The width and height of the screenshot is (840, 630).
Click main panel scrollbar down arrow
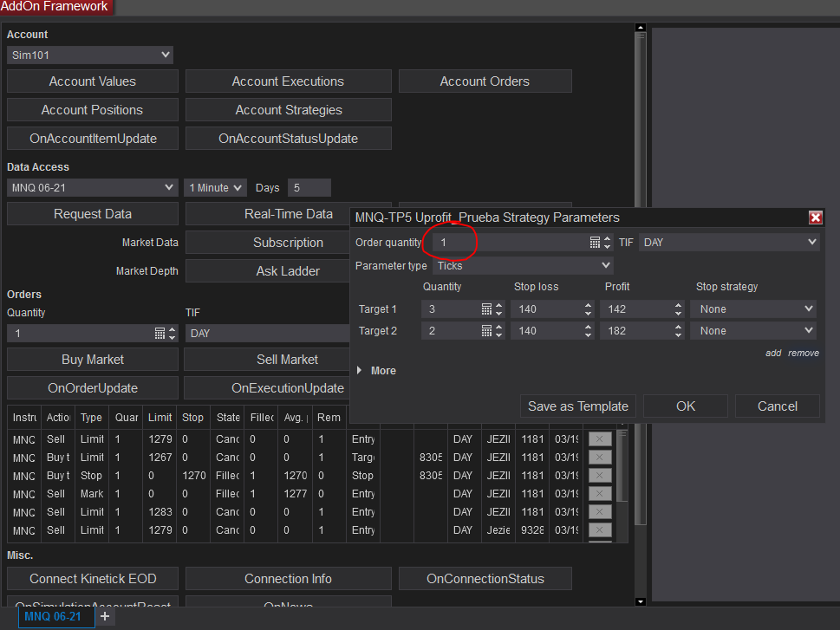(x=640, y=601)
